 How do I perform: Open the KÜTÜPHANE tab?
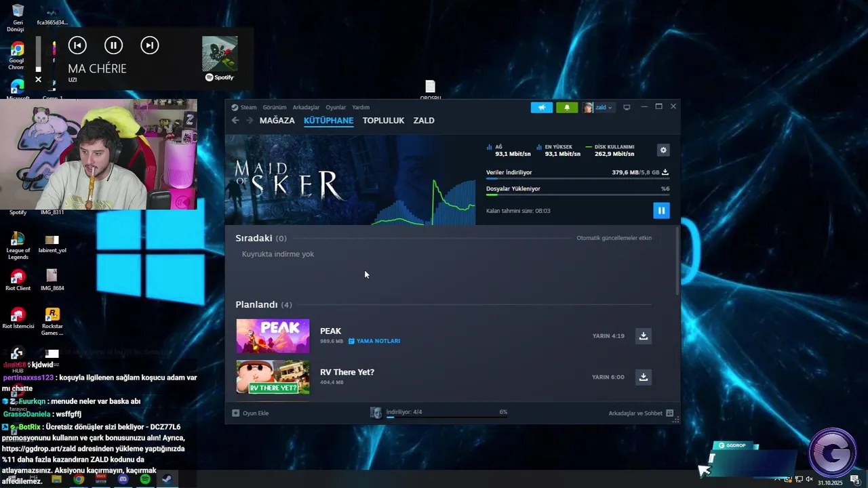(x=329, y=121)
